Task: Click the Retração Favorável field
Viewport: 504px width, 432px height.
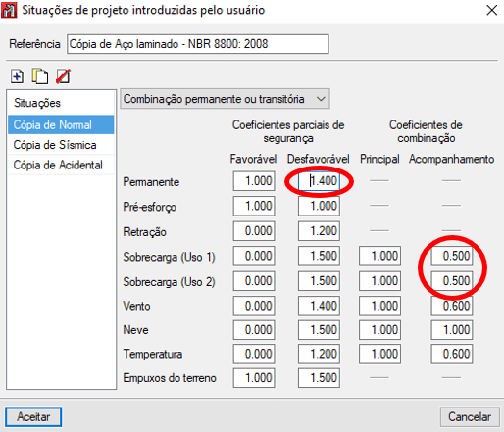Action: [254, 231]
